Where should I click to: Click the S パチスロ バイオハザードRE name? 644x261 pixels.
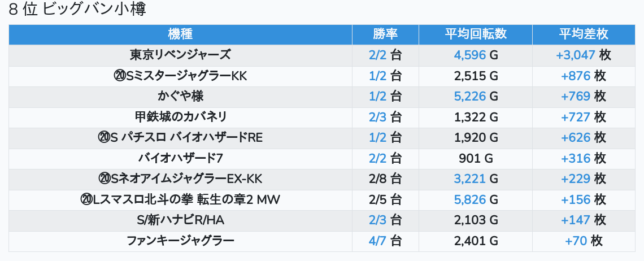pyautogui.click(x=180, y=138)
